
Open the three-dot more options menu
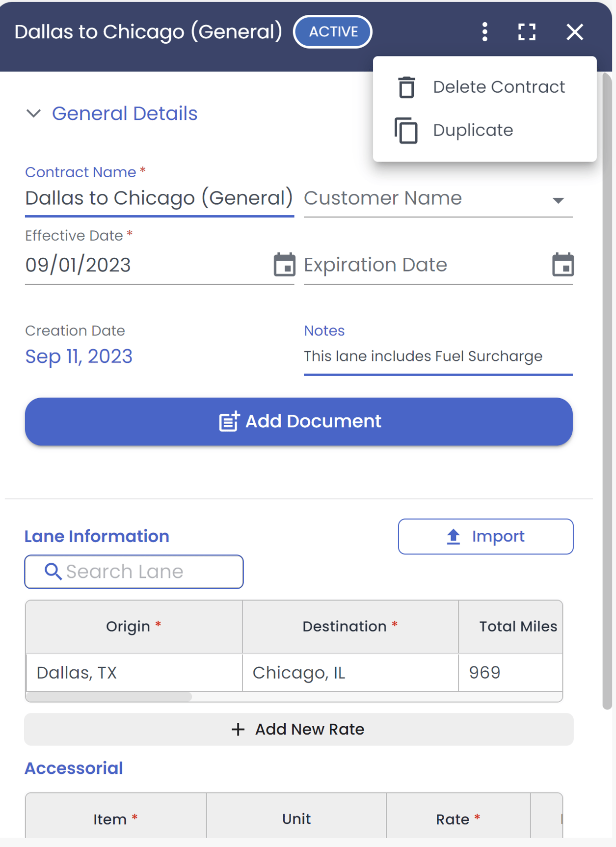[x=484, y=32]
